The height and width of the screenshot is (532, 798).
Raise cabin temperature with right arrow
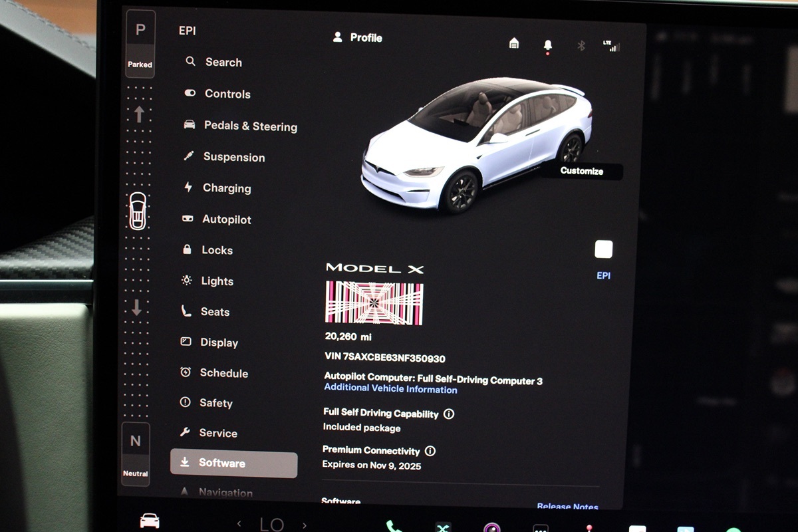pyautogui.click(x=305, y=523)
